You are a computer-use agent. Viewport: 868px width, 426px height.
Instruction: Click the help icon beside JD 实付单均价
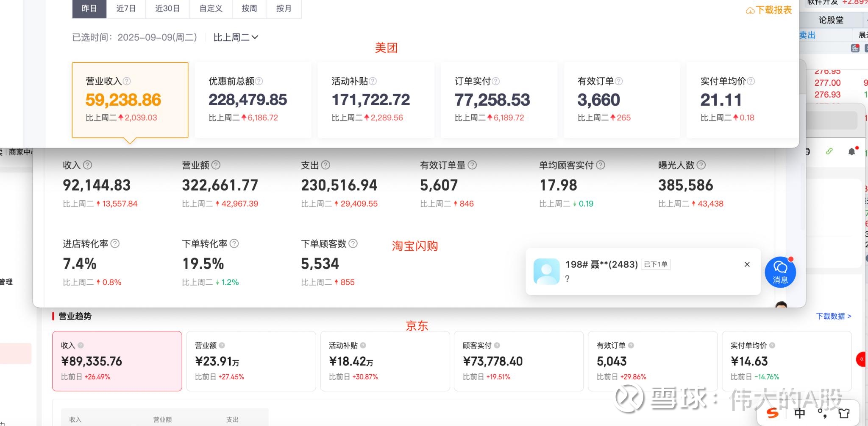772,345
